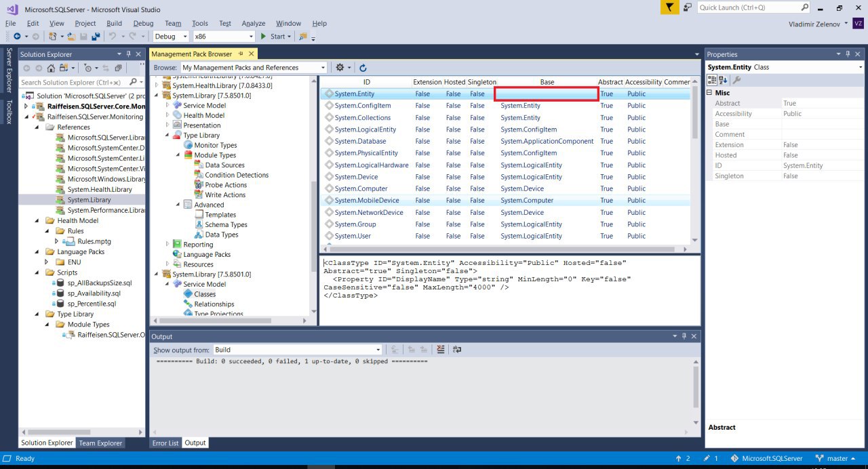
Task: Expand the Health Model node in browser tree
Action: pyautogui.click(x=167, y=116)
